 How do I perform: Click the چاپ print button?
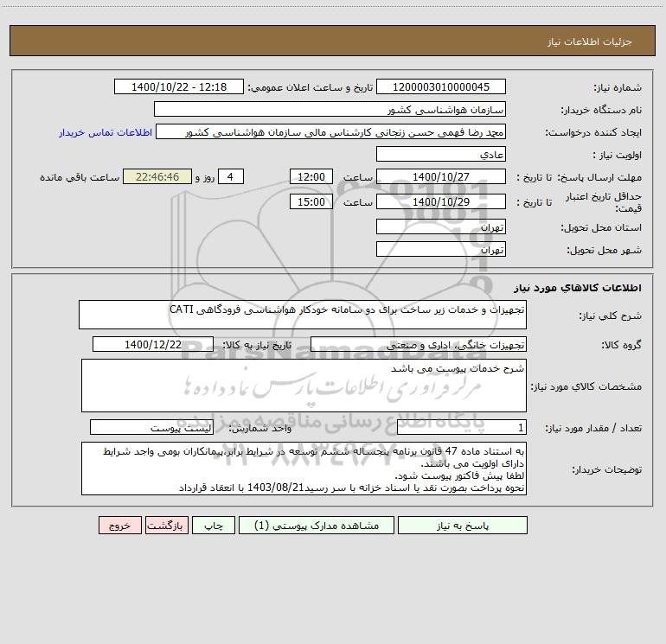click(x=214, y=525)
